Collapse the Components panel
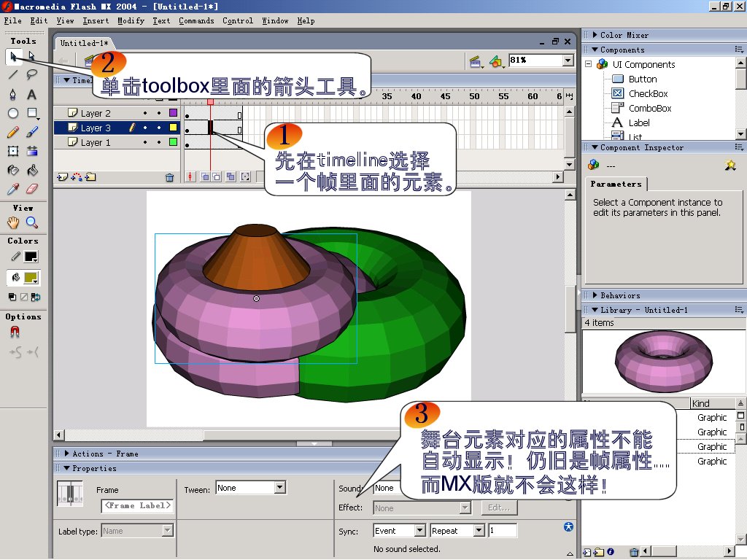This screenshot has width=747, height=560. click(595, 50)
